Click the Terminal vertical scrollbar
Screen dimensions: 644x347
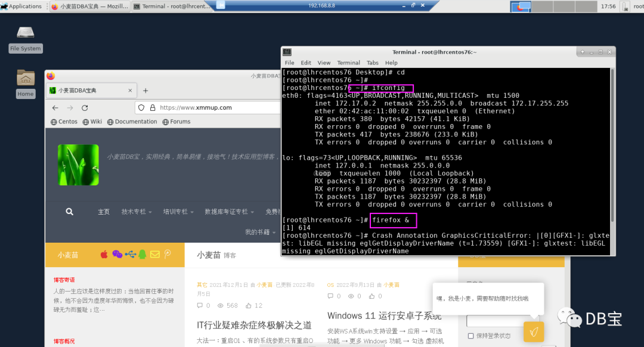click(612, 145)
